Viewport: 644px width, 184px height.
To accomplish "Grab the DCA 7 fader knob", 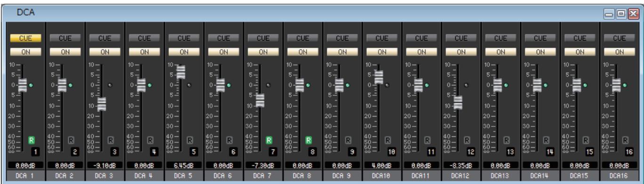I will point(260,100).
